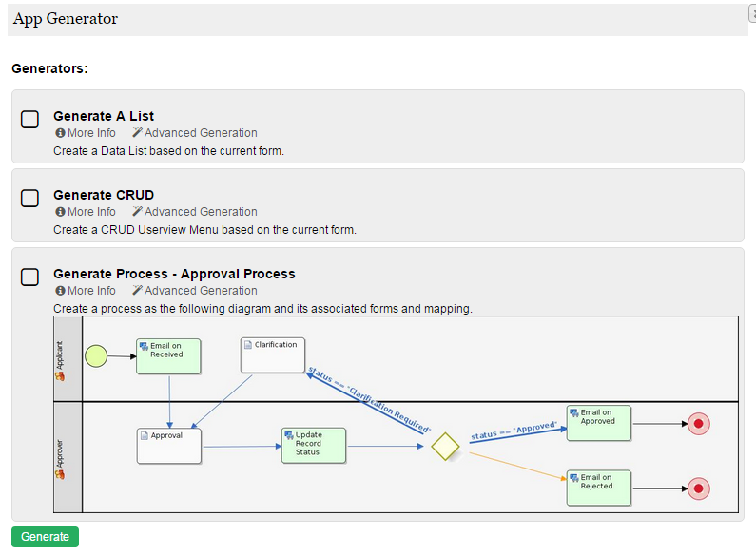Click the Approver swimlane participant icon
The width and height of the screenshot is (756, 555).
60,474
